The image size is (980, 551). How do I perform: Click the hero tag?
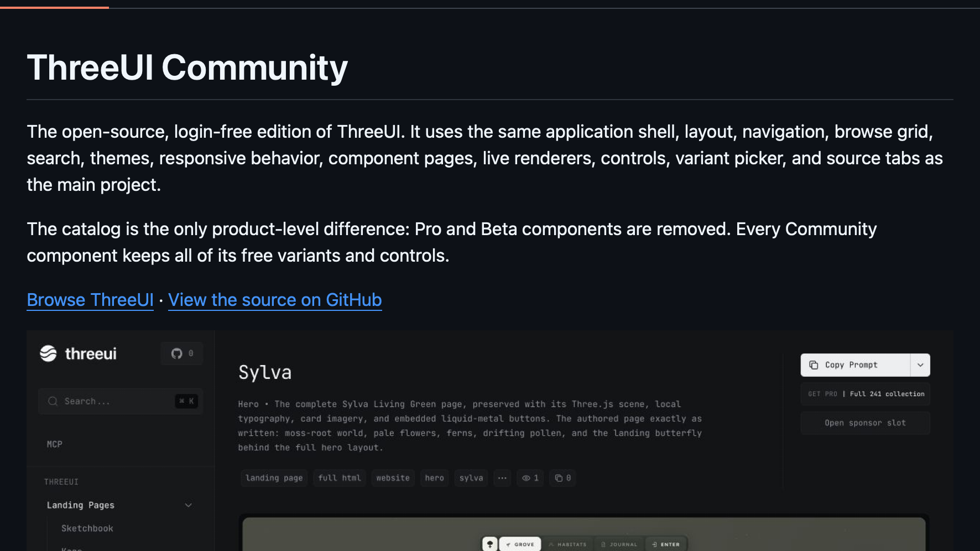tap(434, 478)
